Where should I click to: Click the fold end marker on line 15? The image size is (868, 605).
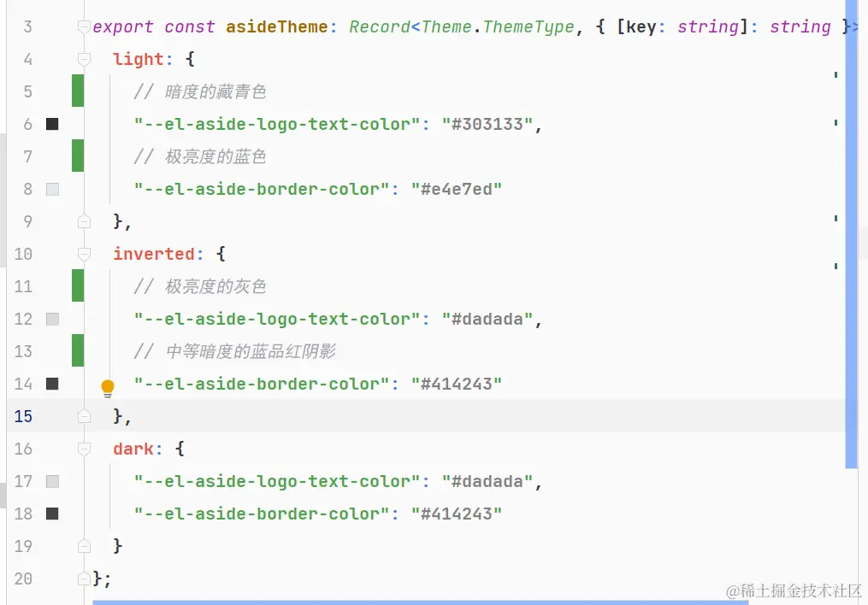[84, 416]
